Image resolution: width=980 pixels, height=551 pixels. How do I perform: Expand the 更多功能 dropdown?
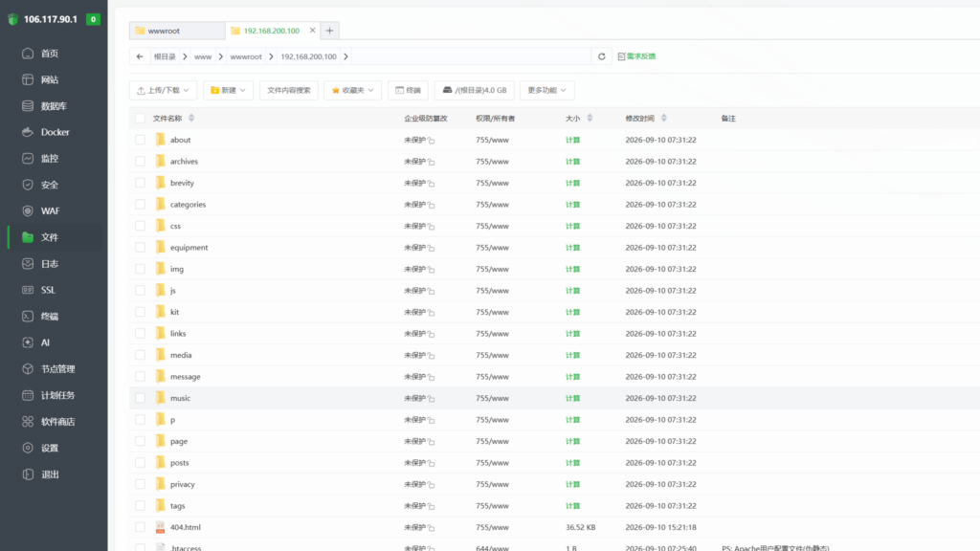[546, 91]
